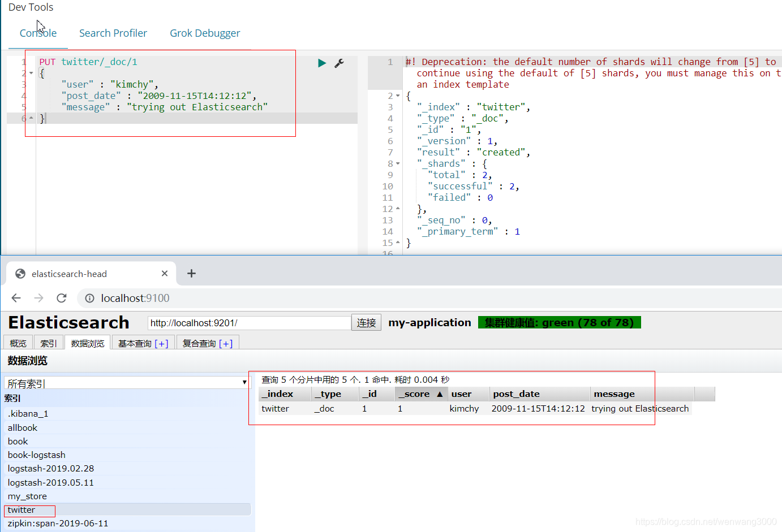782x532 pixels.
Task: Click fold arrow at line 6 of request
Action: [x=31, y=118]
